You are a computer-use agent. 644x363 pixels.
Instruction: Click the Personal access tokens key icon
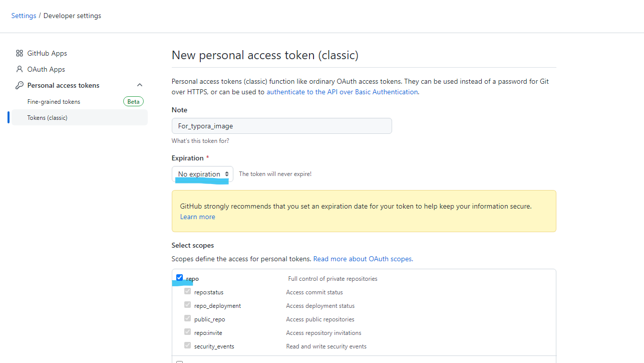click(20, 85)
